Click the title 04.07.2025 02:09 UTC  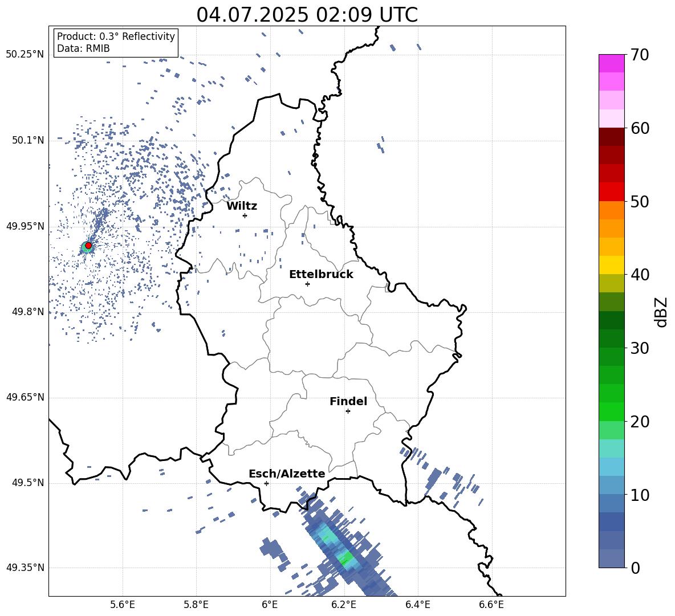pos(307,15)
